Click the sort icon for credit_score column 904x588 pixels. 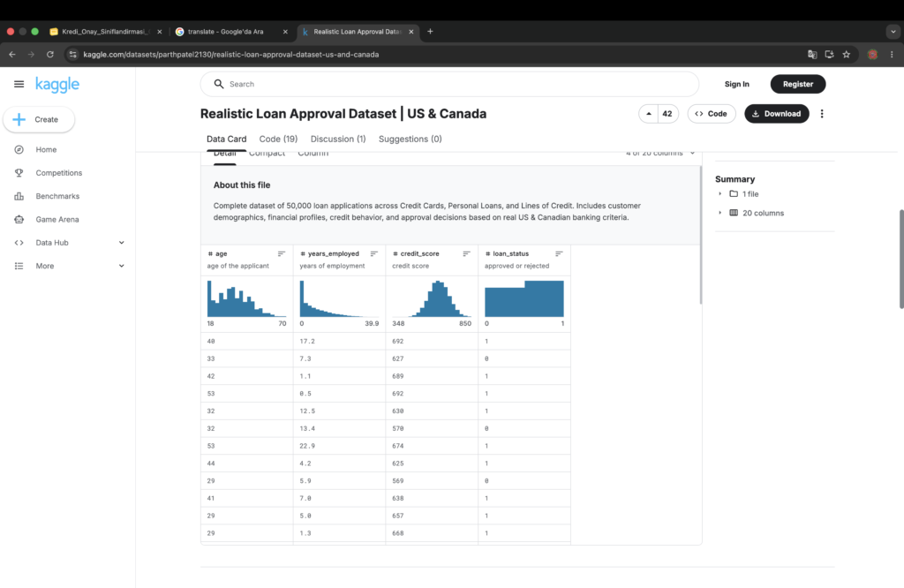[466, 253]
